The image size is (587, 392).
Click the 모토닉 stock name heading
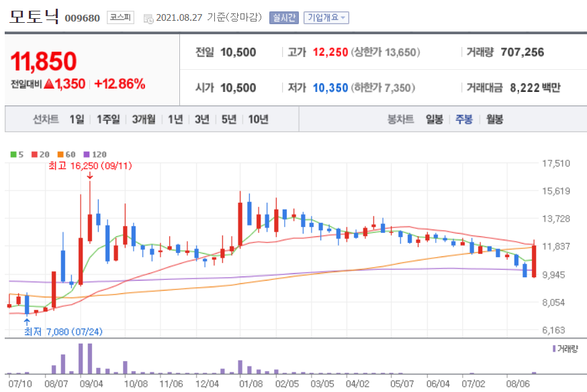pos(34,17)
